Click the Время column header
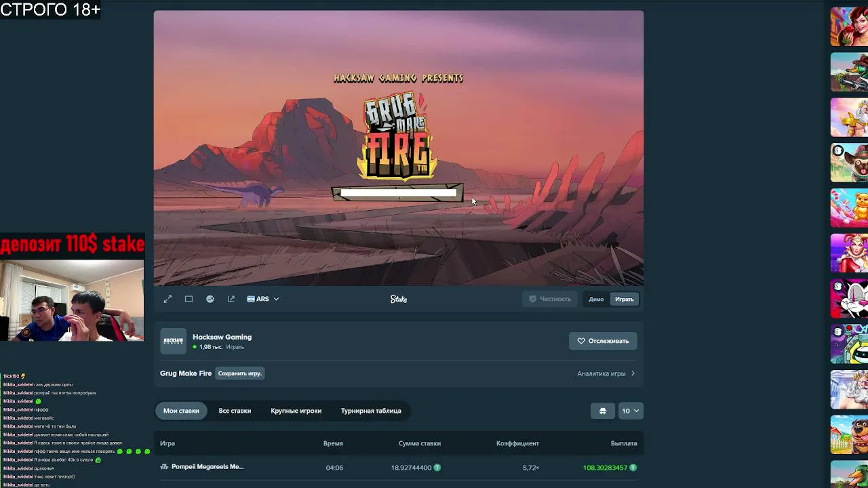This screenshot has width=868, height=488. pos(333,443)
